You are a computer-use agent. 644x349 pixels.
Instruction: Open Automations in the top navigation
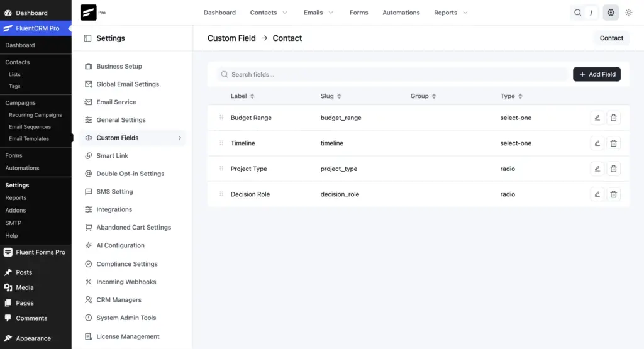401,13
